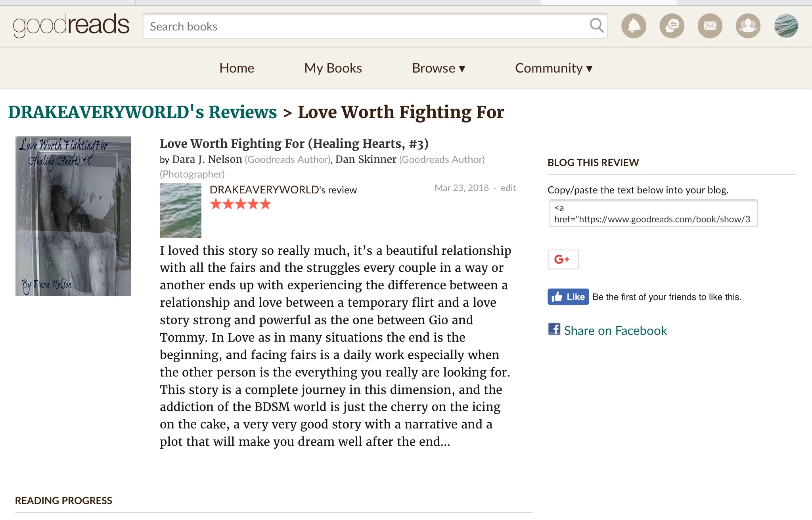Open the My Books tab
The width and height of the screenshot is (812, 520).
point(333,68)
